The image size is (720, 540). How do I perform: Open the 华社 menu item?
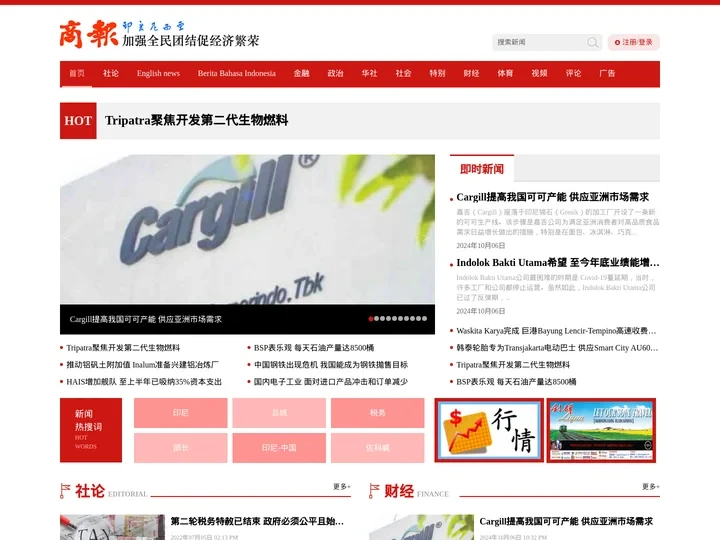(x=369, y=73)
